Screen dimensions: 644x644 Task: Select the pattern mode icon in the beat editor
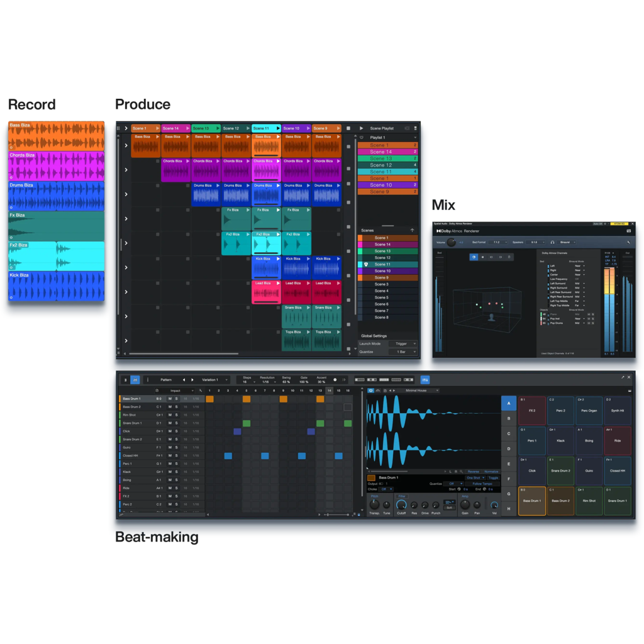pyautogui.click(x=135, y=380)
